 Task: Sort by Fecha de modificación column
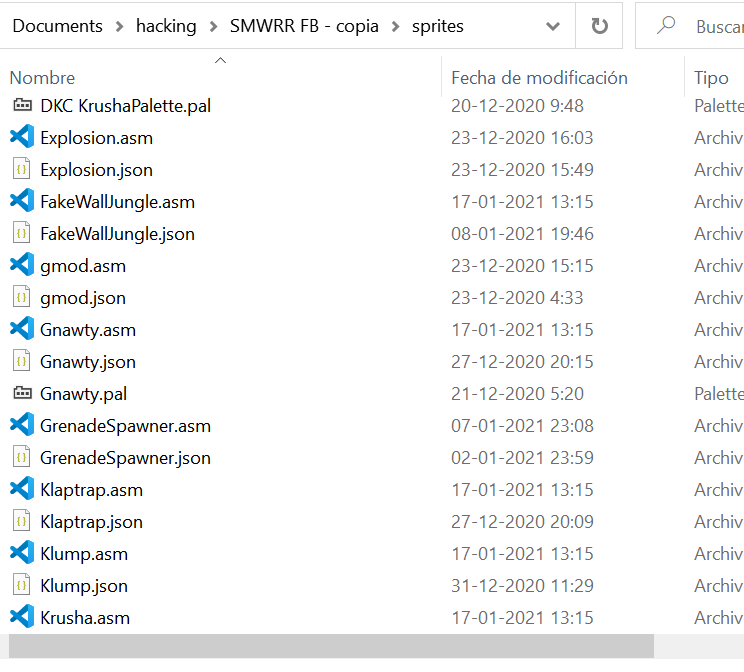[x=539, y=78]
